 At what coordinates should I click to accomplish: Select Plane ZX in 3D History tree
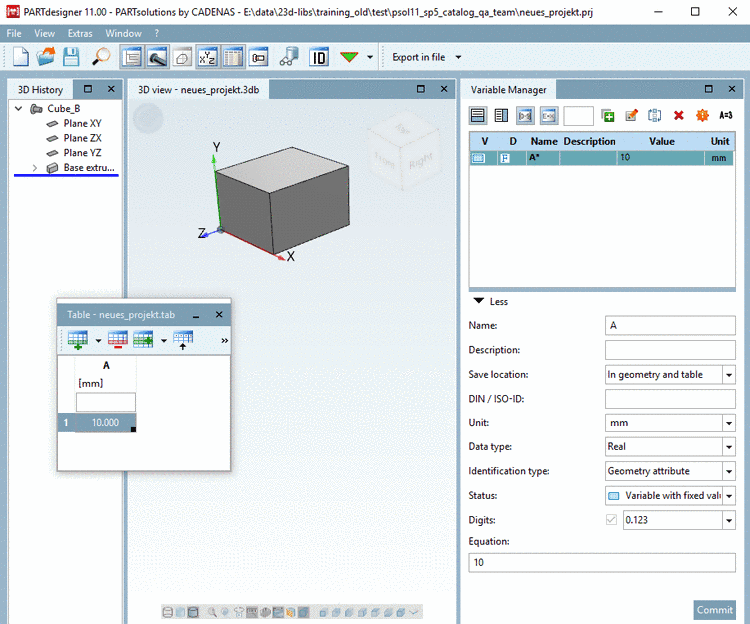click(82, 138)
